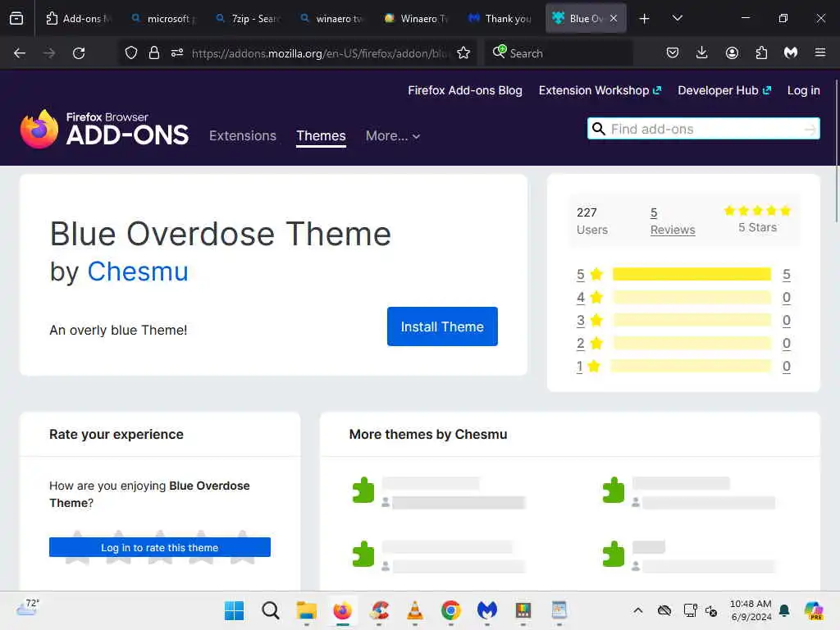This screenshot has width=840, height=630.
Task: Click the Find add-ons search field
Action: [703, 129]
